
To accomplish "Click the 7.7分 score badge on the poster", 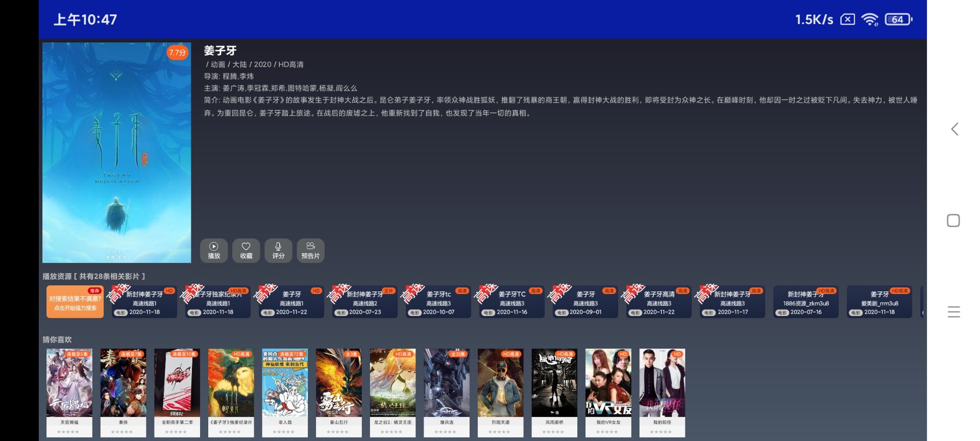I will (177, 52).
